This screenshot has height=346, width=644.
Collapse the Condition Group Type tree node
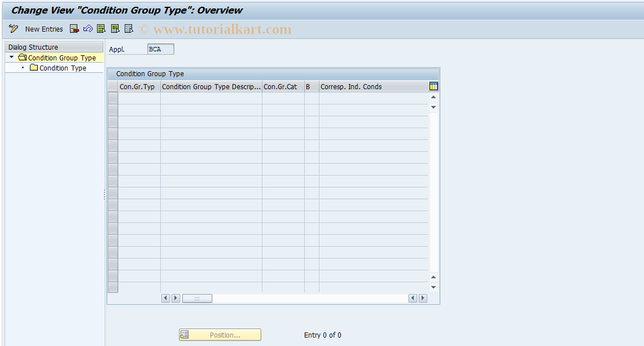(x=11, y=57)
